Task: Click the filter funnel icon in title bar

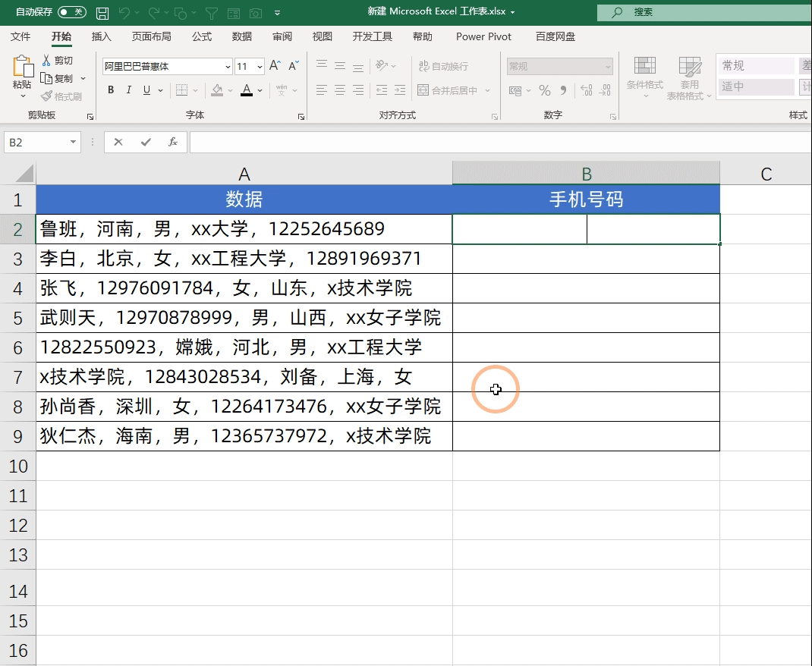Action: coord(211,14)
